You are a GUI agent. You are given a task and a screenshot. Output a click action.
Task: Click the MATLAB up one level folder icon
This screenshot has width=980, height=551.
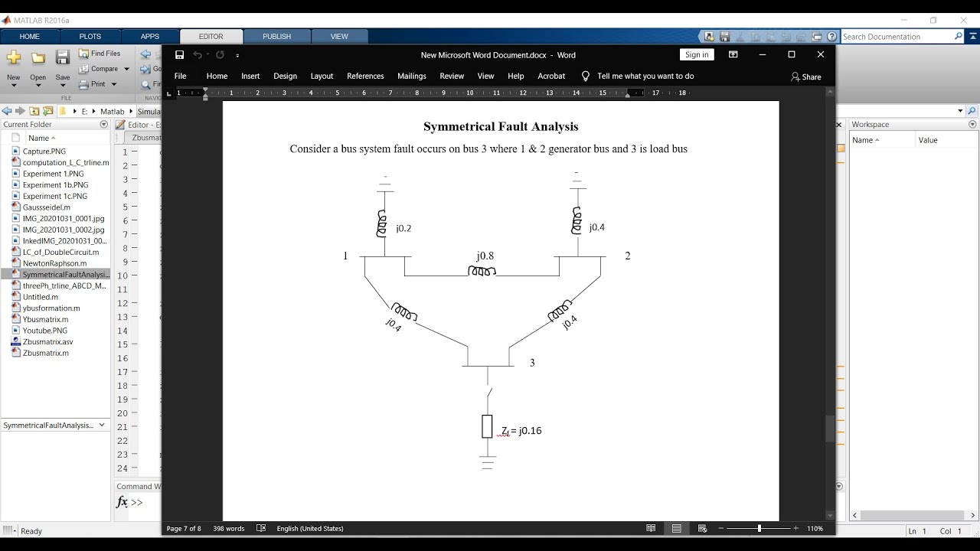pyautogui.click(x=34, y=111)
